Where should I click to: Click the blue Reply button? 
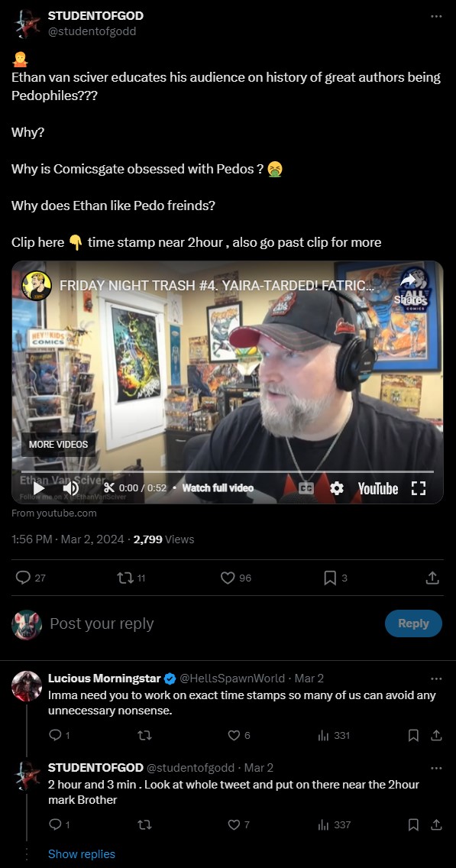coord(413,623)
